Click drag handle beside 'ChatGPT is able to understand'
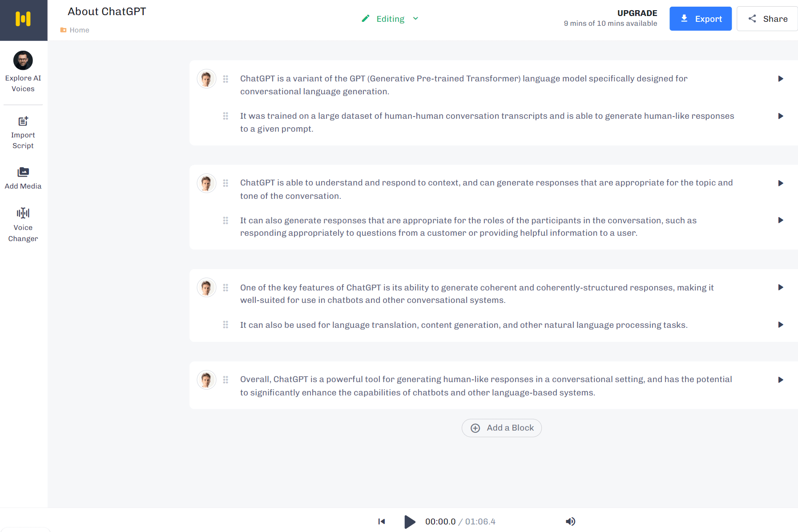The image size is (798, 532). pos(226,183)
